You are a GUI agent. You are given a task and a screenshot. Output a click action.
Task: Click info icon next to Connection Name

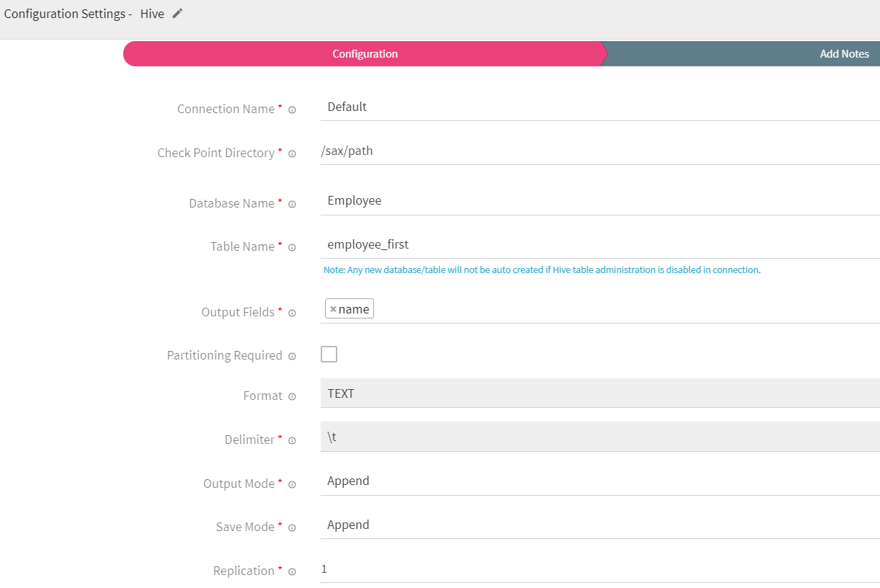click(292, 110)
